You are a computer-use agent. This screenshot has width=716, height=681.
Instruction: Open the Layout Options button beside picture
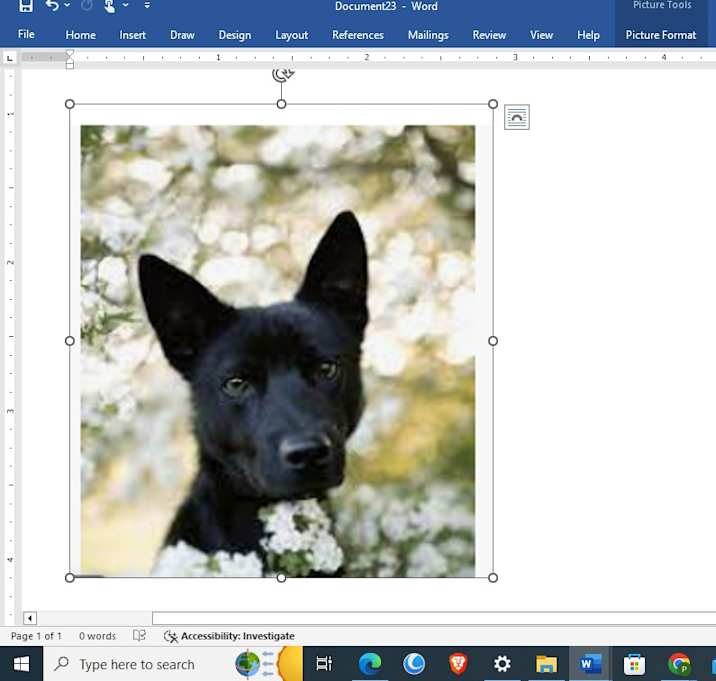point(517,117)
